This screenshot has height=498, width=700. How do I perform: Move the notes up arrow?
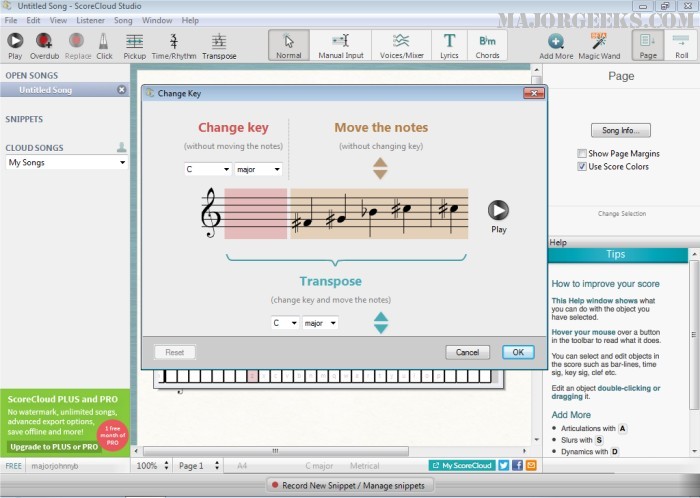[x=380, y=162]
